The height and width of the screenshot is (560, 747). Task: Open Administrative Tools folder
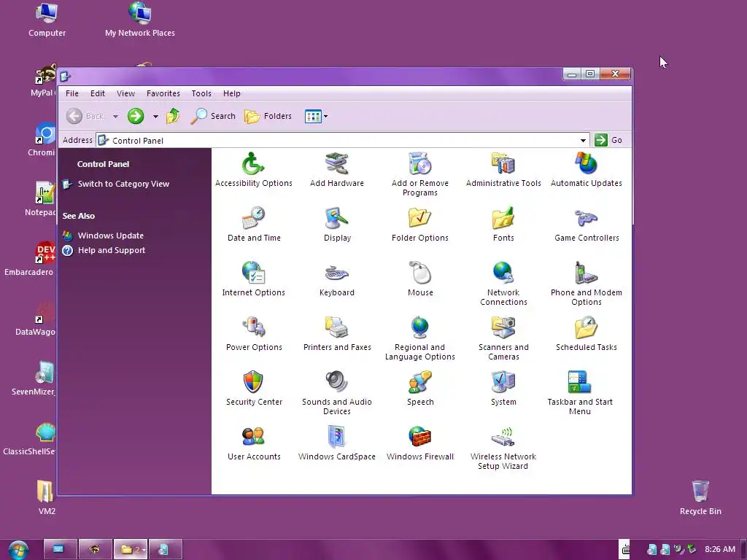coord(503,170)
